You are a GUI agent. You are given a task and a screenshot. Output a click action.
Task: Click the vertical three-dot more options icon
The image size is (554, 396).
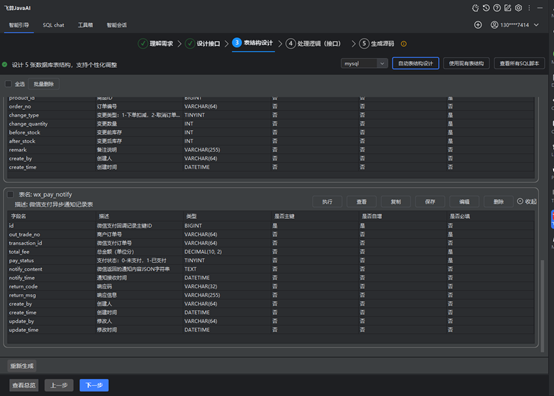[529, 8]
